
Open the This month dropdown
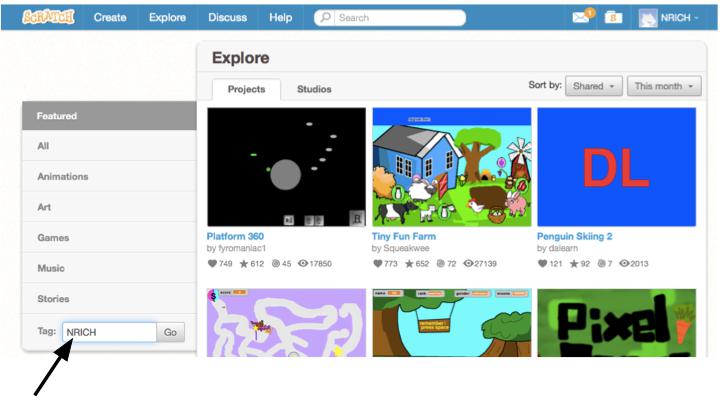[664, 86]
